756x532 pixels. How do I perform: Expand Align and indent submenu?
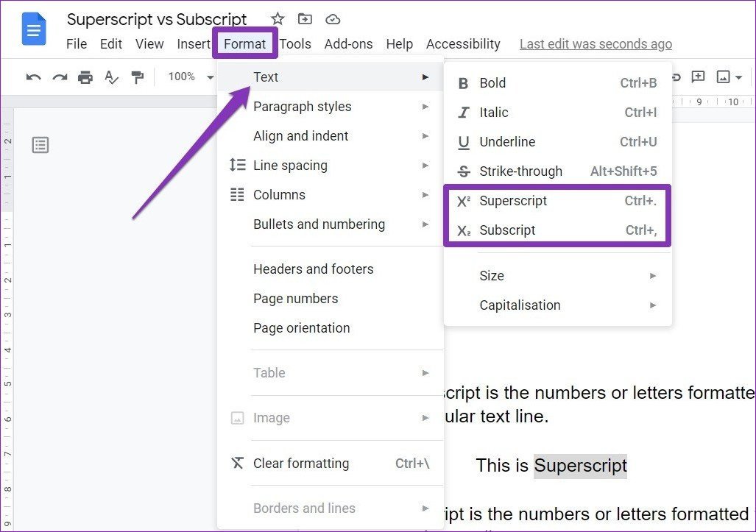click(x=331, y=136)
